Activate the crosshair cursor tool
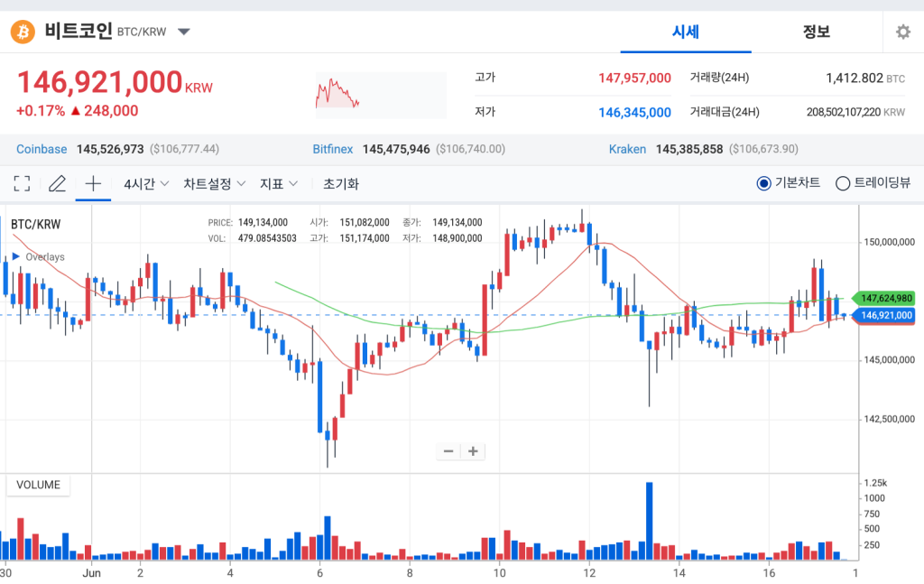Image resolution: width=924 pixels, height=584 pixels. click(93, 184)
